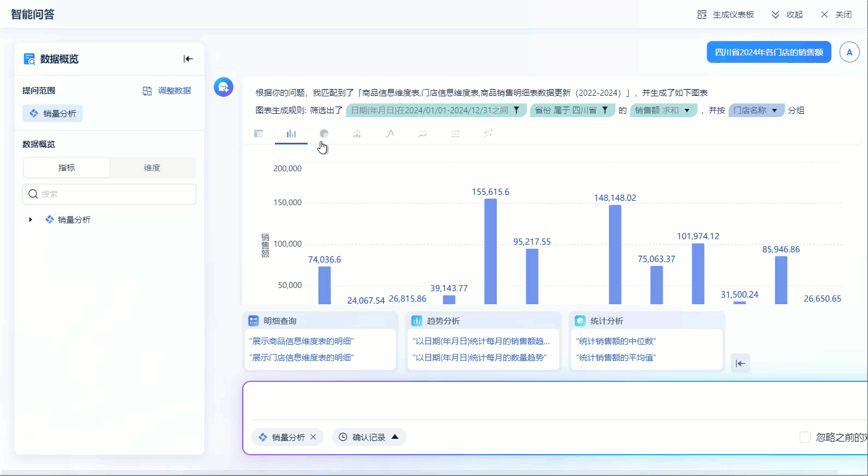Click the 生成仪表板 button

[726, 15]
